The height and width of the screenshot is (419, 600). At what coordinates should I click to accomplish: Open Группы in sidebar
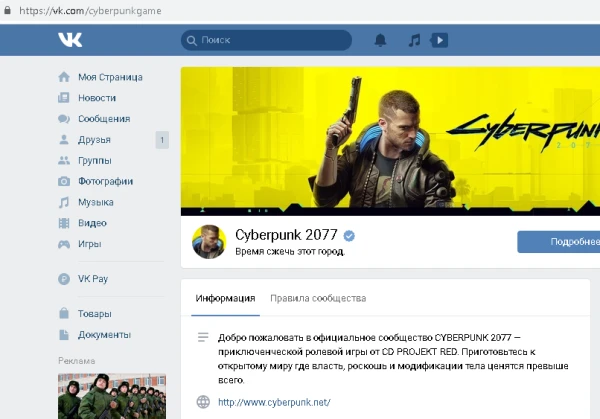pyautogui.click(x=95, y=160)
